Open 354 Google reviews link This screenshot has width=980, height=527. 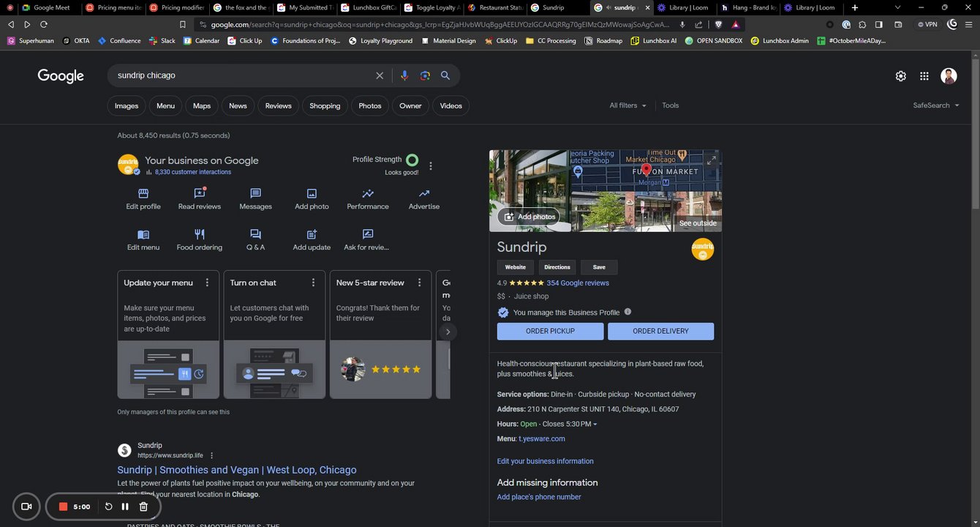pyautogui.click(x=578, y=283)
